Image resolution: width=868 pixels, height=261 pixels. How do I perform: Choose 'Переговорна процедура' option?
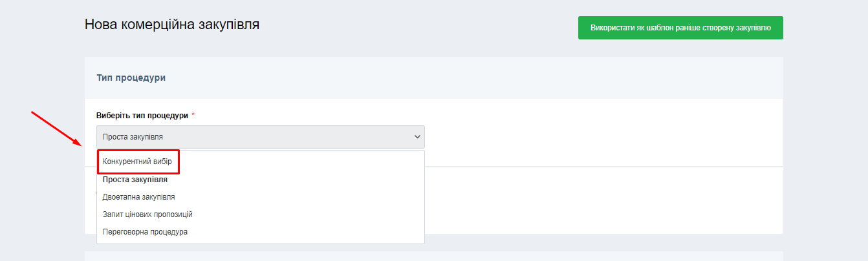tap(145, 232)
